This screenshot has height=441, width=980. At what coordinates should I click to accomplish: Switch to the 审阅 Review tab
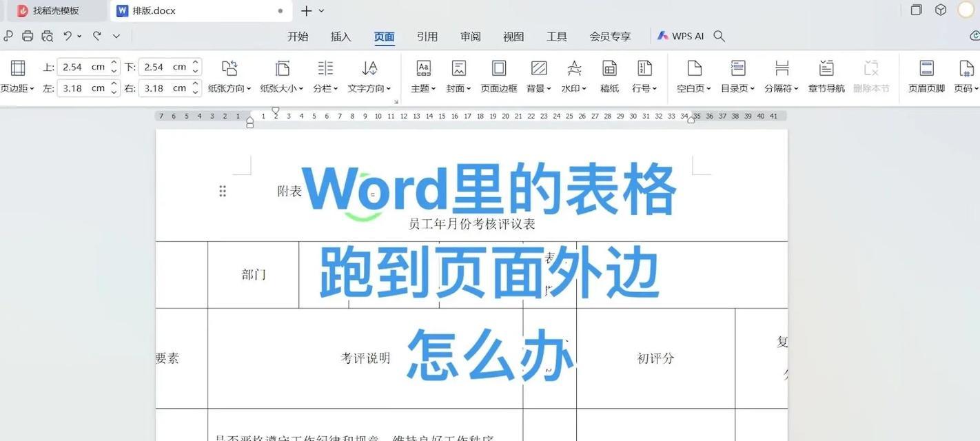(471, 37)
